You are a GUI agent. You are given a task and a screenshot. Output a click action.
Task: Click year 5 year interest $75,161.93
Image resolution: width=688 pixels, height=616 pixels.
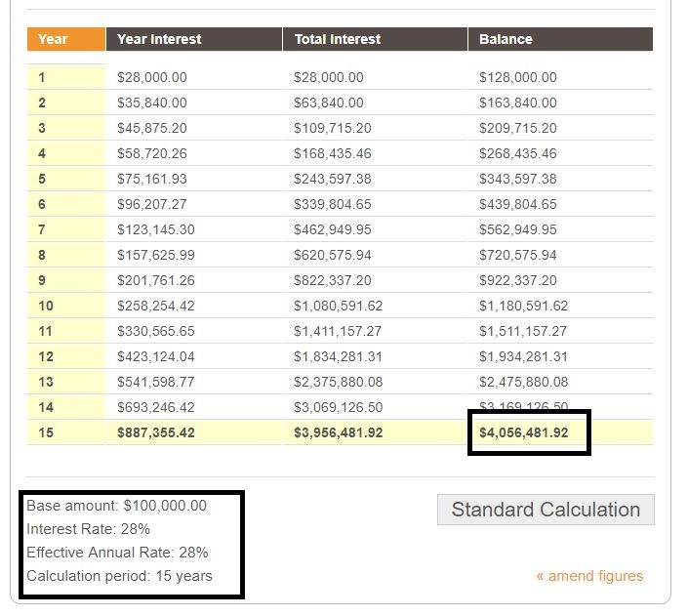152,179
